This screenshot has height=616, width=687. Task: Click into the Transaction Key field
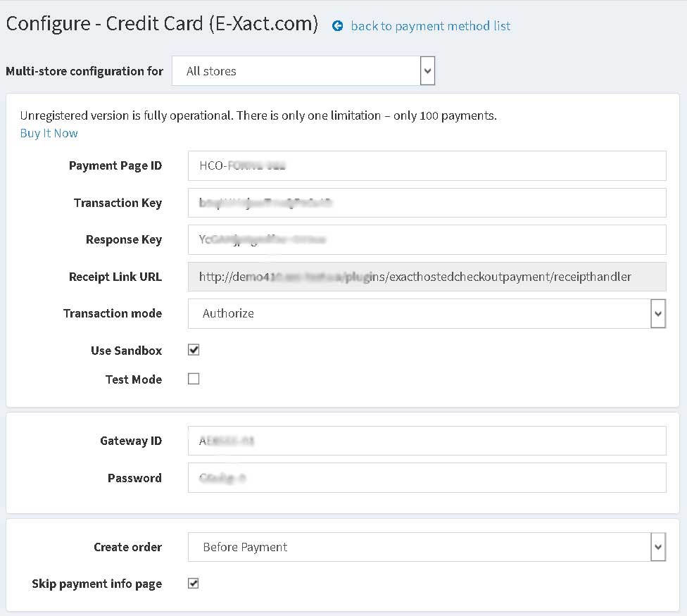[427, 203]
